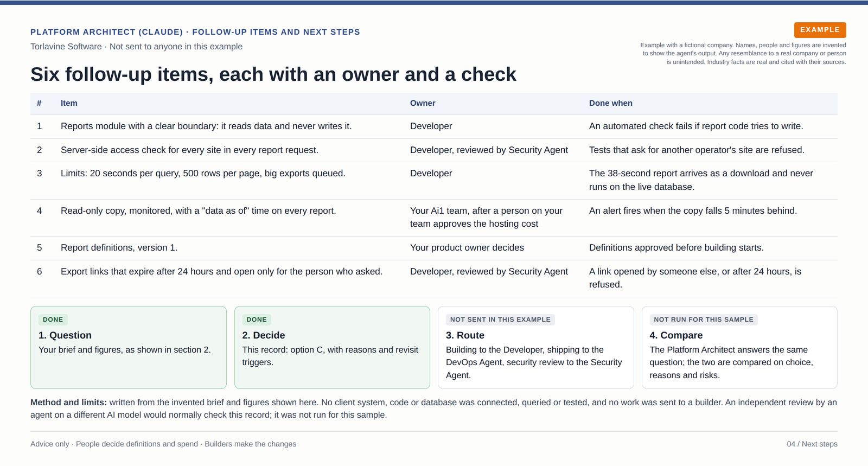Select the page title 'Six follow-up items, each with an owner and a check'
This screenshot has height=466, width=868.
(x=273, y=74)
